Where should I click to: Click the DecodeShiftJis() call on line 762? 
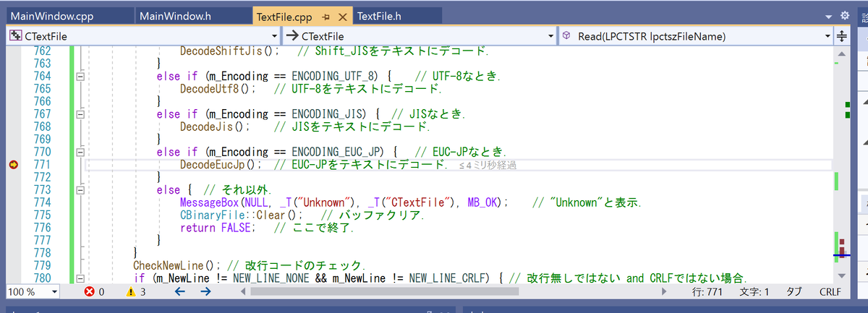pos(229,51)
